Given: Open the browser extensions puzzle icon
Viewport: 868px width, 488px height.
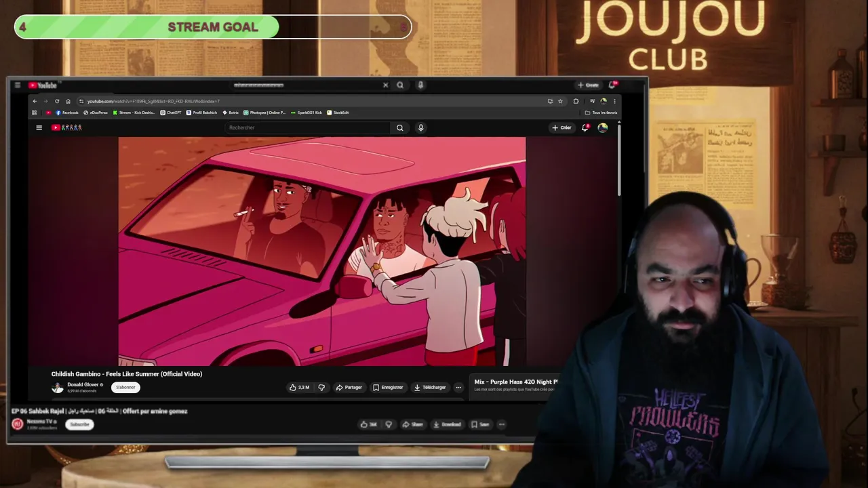Looking at the screenshot, I should pos(576,101).
